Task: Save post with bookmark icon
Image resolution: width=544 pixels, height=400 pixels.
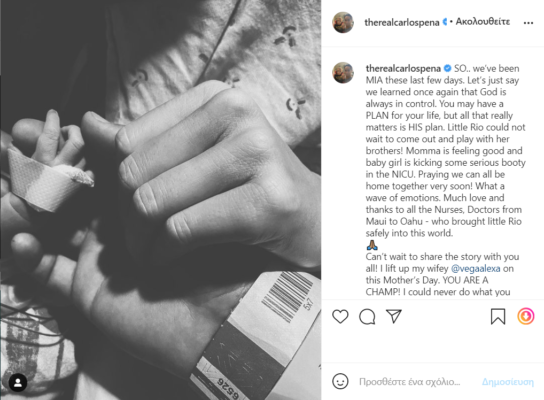Action: (x=498, y=316)
